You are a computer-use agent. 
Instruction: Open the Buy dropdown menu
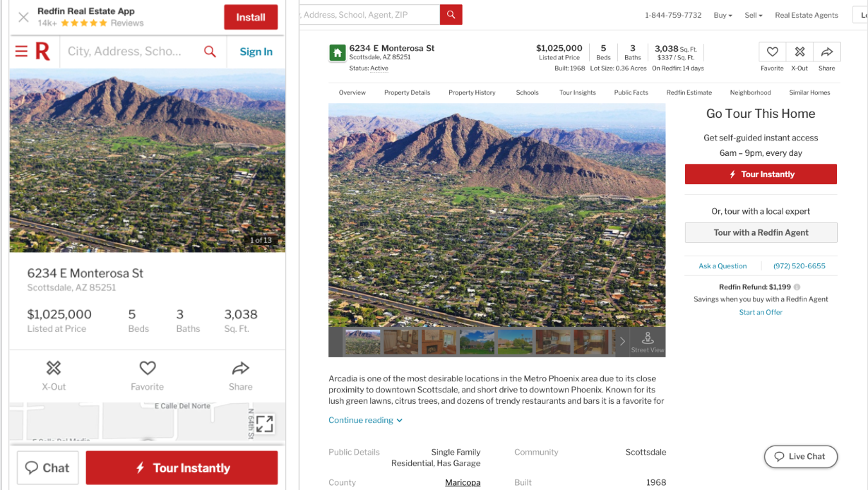click(x=723, y=15)
